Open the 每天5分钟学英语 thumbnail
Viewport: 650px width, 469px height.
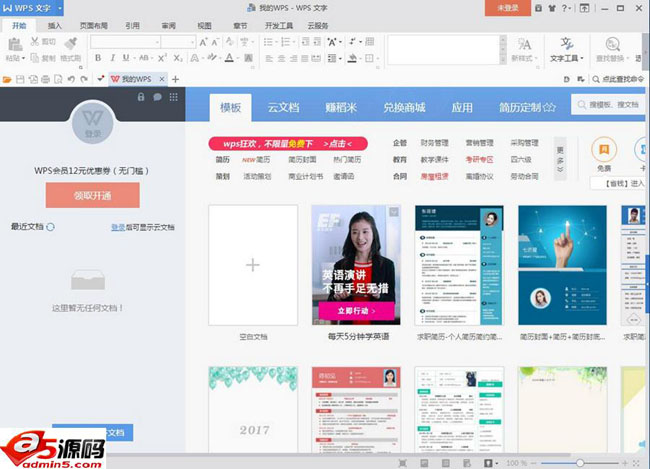click(356, 265)
